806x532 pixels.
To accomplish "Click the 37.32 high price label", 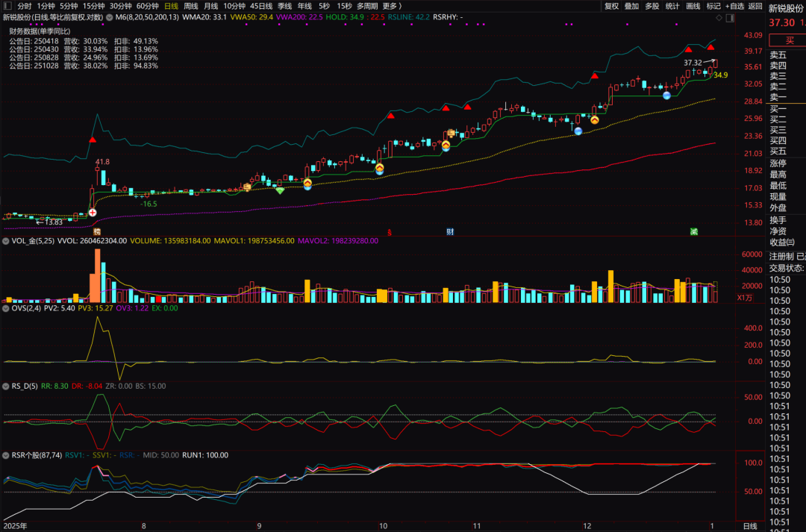I will tap(693, 63).
